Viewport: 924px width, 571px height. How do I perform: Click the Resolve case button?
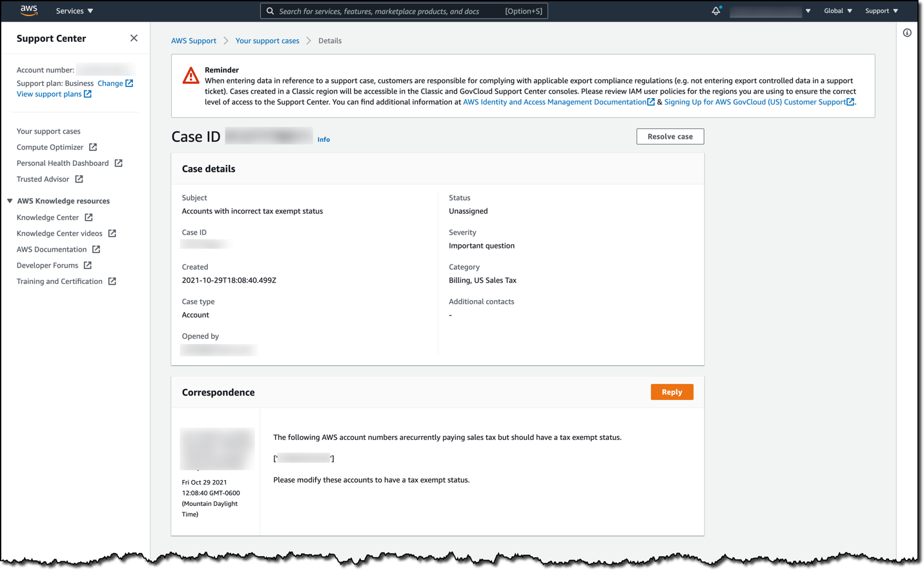[x=670, y=137]
